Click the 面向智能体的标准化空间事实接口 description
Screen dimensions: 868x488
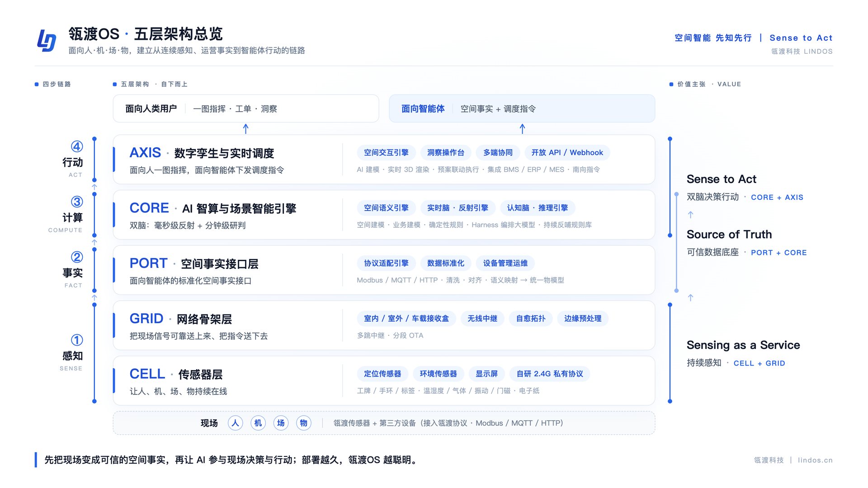(x=190, y=281)
